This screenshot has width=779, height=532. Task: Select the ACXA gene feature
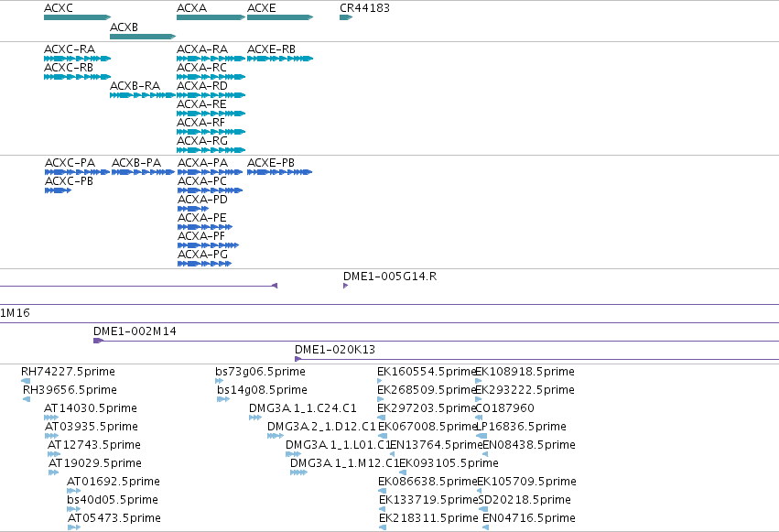(211, 17)
